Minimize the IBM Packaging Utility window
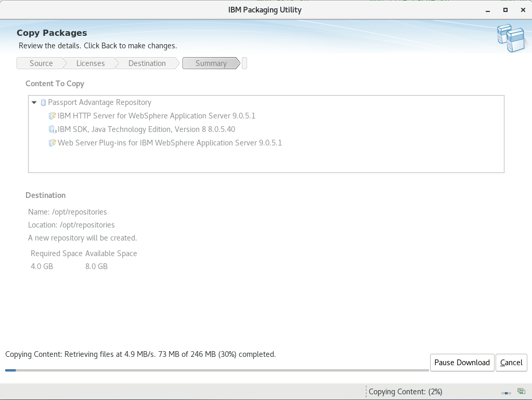Image resolution: width=532 pixels, height=400 pixels. pyautogui.click(x=488, y=10)
